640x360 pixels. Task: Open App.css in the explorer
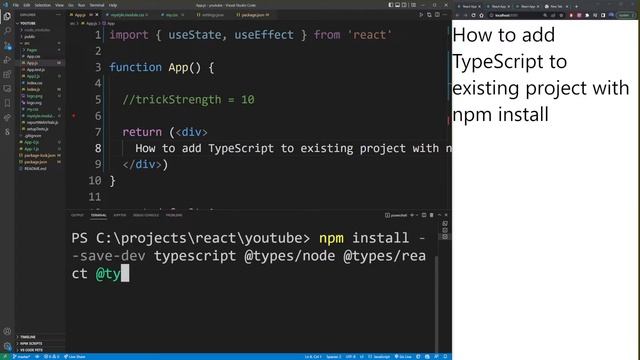coord(40,56)
